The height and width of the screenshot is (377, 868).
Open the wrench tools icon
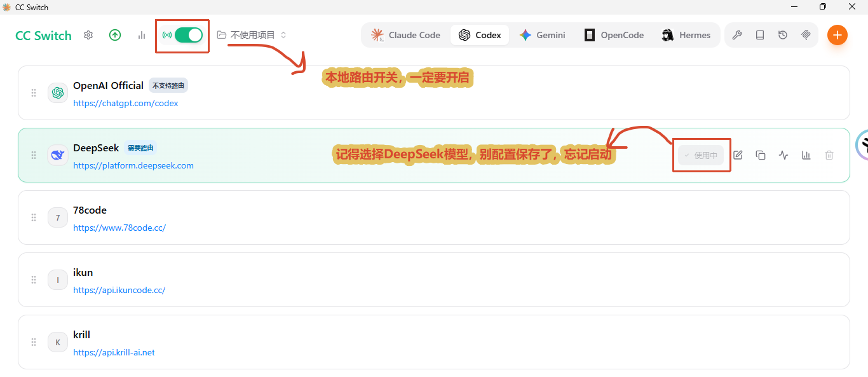tap(737, 35)
